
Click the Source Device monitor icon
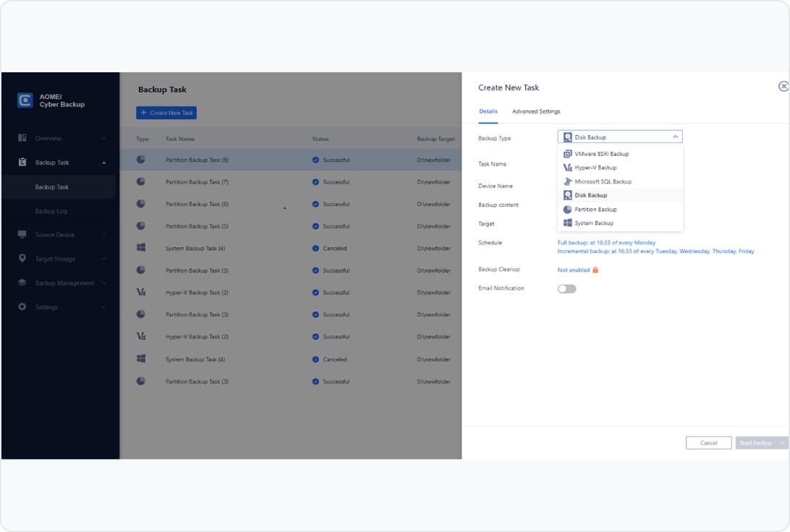click(x=22, y=235)
